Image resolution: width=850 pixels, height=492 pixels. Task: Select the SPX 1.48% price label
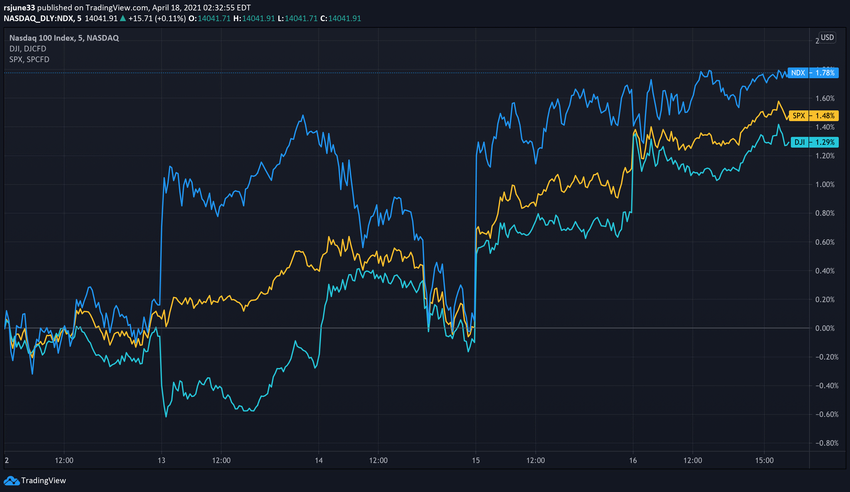coord(814,115)
